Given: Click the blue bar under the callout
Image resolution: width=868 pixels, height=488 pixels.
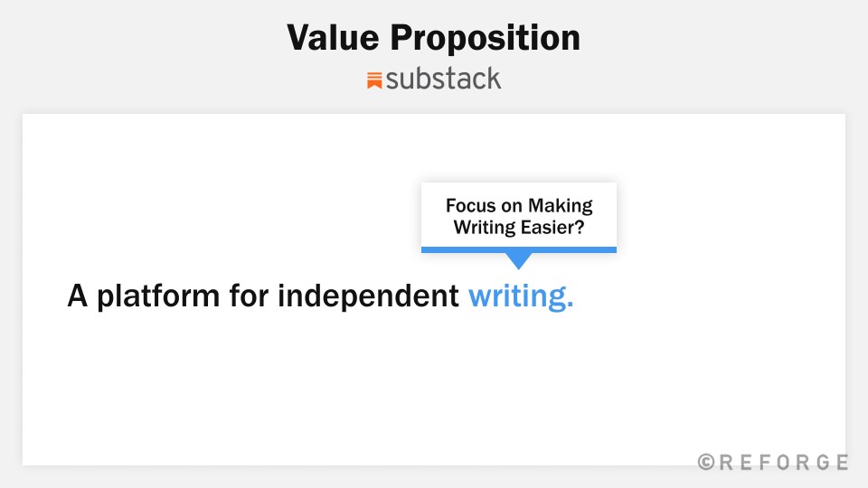Looking at the screenshot, I should click(x=519, y=250).
